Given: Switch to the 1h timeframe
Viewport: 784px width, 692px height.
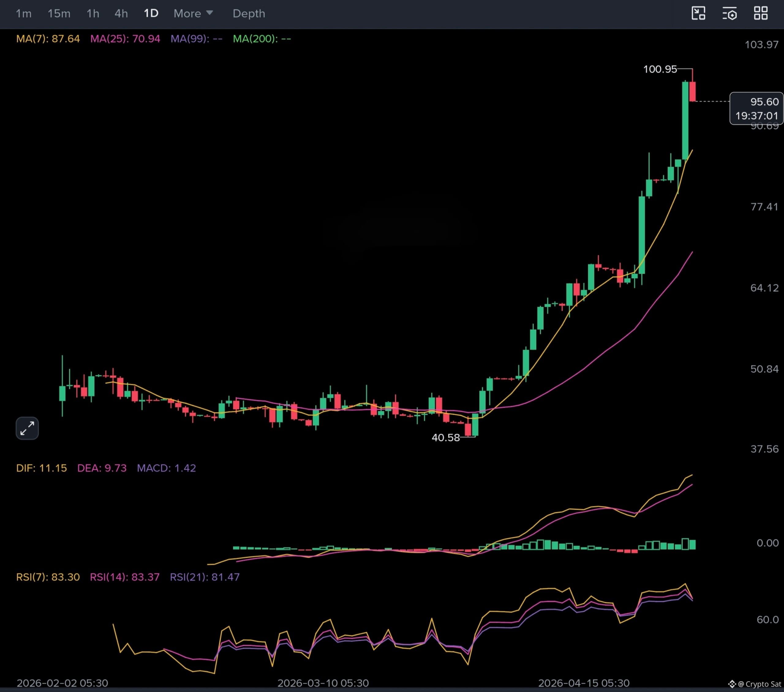Looking at the screenshot, I should (93, 14).
